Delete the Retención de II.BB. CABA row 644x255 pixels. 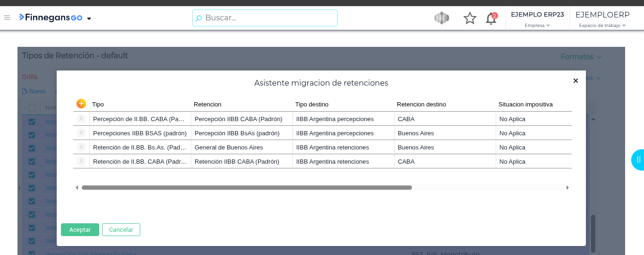(x=81, y=161)
